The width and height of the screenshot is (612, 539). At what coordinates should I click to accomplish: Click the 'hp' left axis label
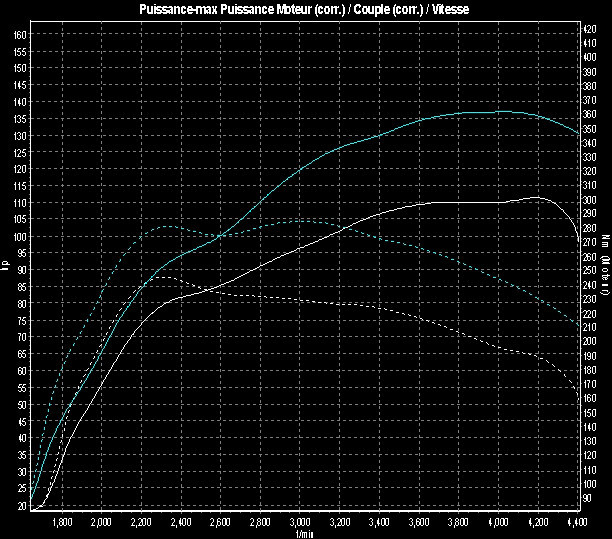[x=6, y=265]
